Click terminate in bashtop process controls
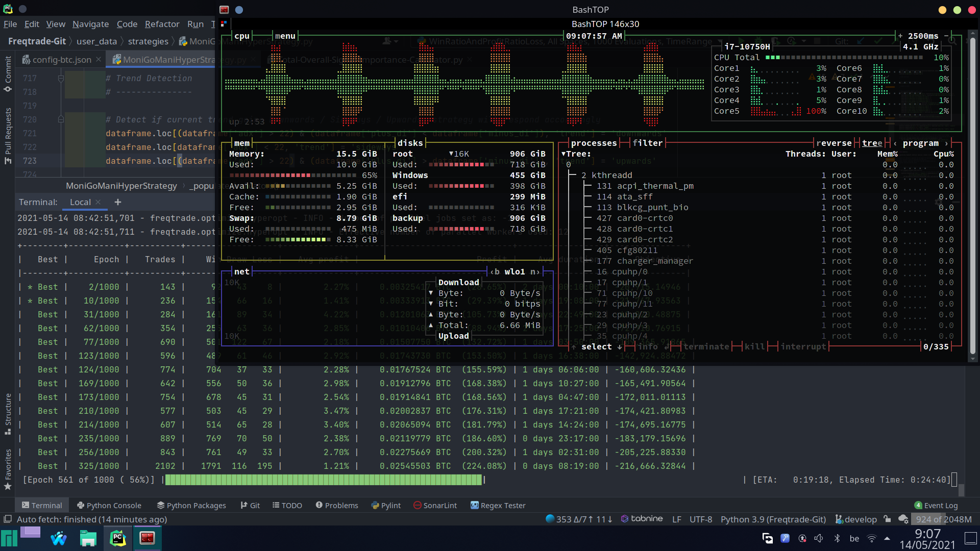 707,346
